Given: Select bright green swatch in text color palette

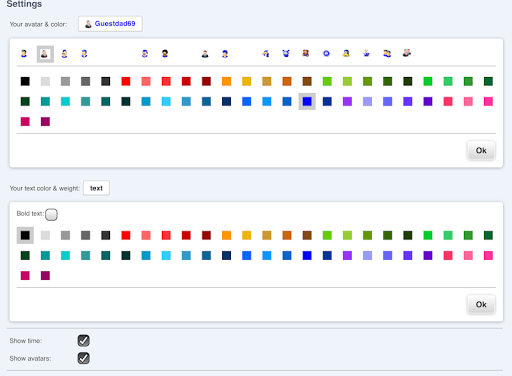Looking at the screenshot, I should 428,235.
